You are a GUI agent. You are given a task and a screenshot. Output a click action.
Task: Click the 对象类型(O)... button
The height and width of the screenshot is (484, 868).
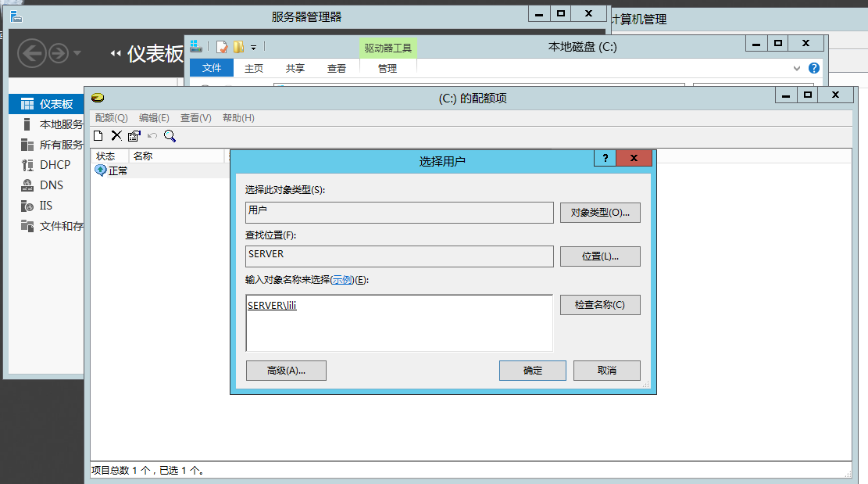(x=600, y=213)
